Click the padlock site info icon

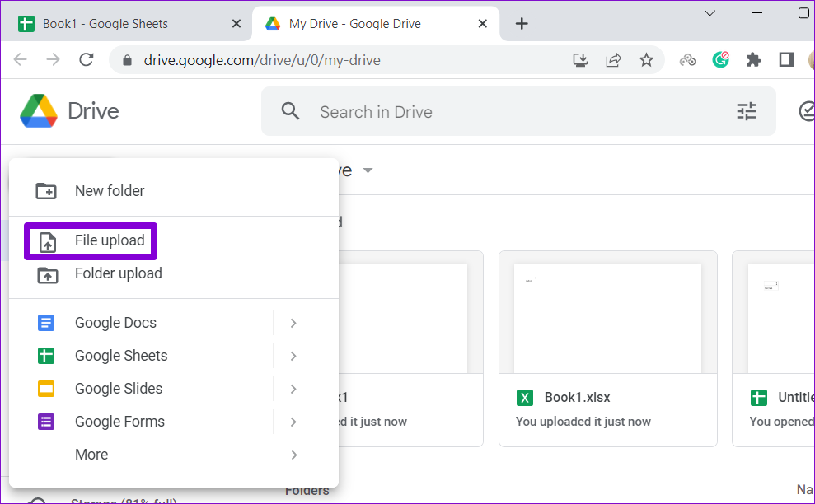127,60
